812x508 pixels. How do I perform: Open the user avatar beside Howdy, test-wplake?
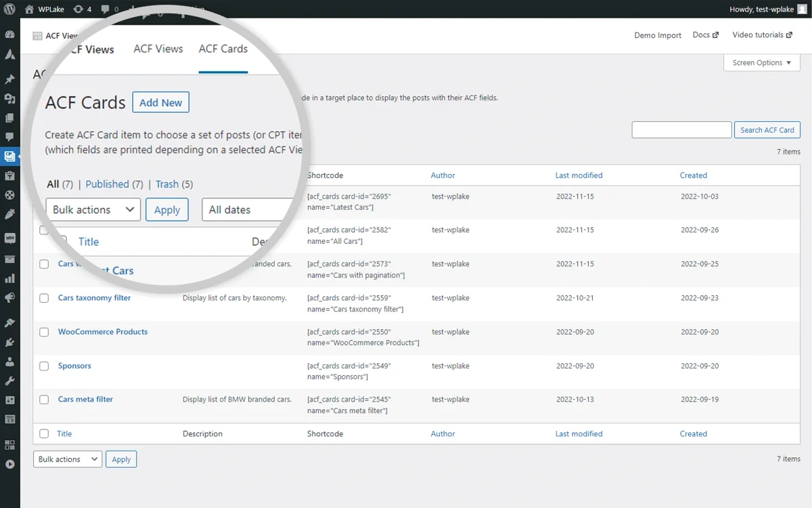[802, 9]
